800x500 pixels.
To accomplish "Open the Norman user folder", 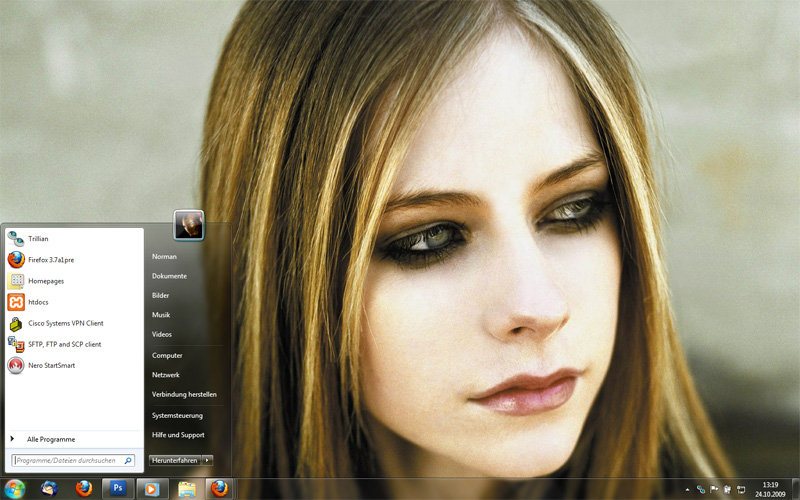I will [x=164, y=257].
